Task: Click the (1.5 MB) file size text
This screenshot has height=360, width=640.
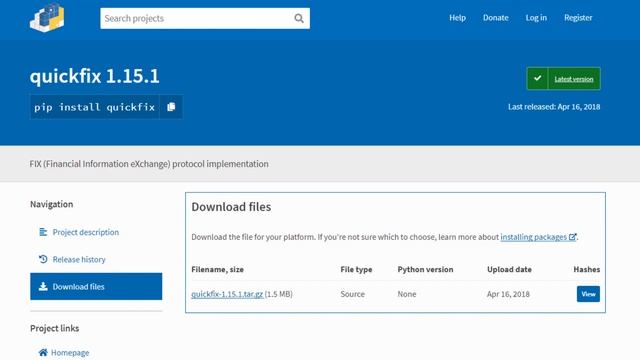Action: click(x=279, y=294)
